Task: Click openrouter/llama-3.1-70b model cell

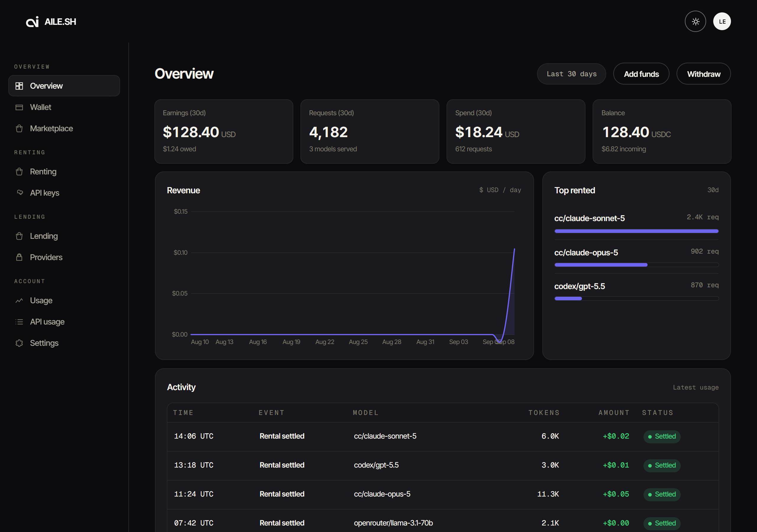Action: tap(393, 523)
